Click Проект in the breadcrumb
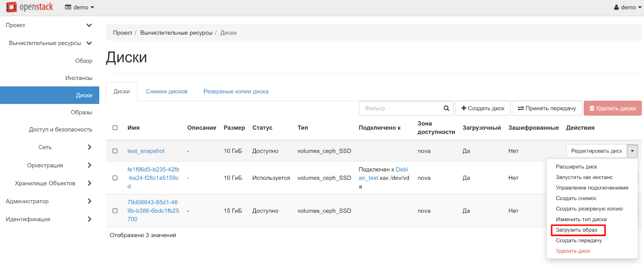Image resolution: width=644 pixels, height=265 pixels. (122, 33)
